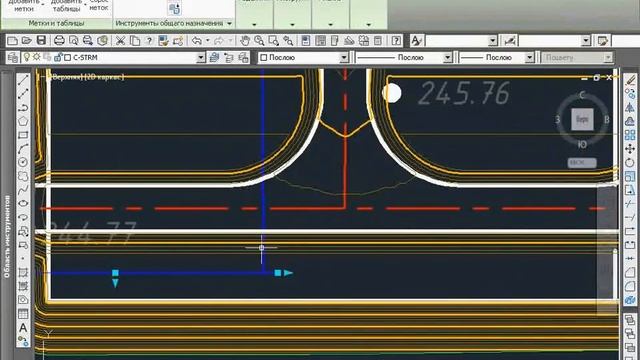This screenshot has height=360, width=640.
Task: Click the Добавить таблицы button
Action: [67, 5]
